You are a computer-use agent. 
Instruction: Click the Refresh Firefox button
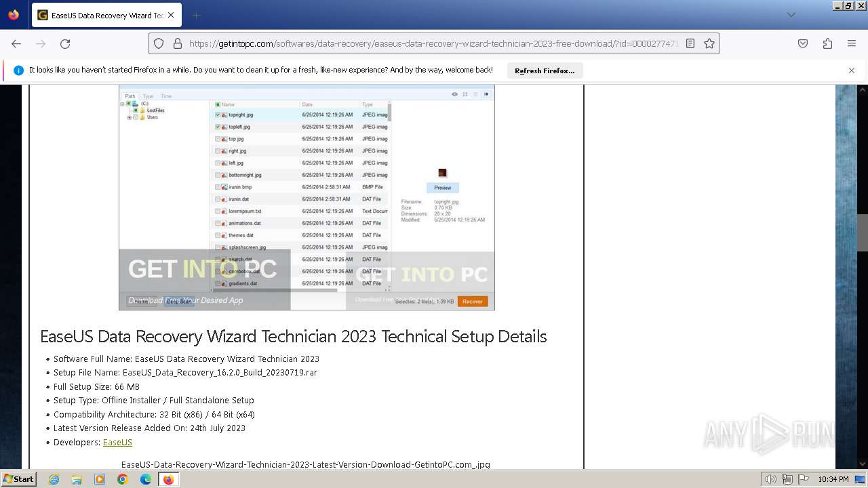pos(545,70)
